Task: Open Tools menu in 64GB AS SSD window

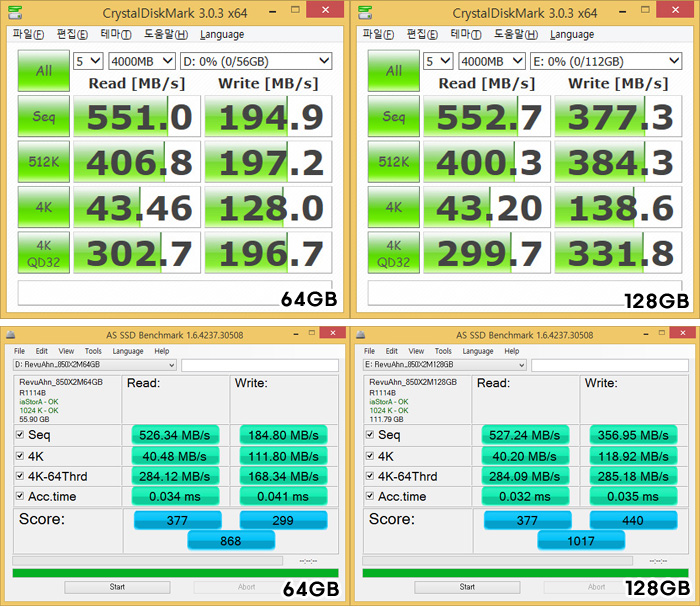Action: 93,351
